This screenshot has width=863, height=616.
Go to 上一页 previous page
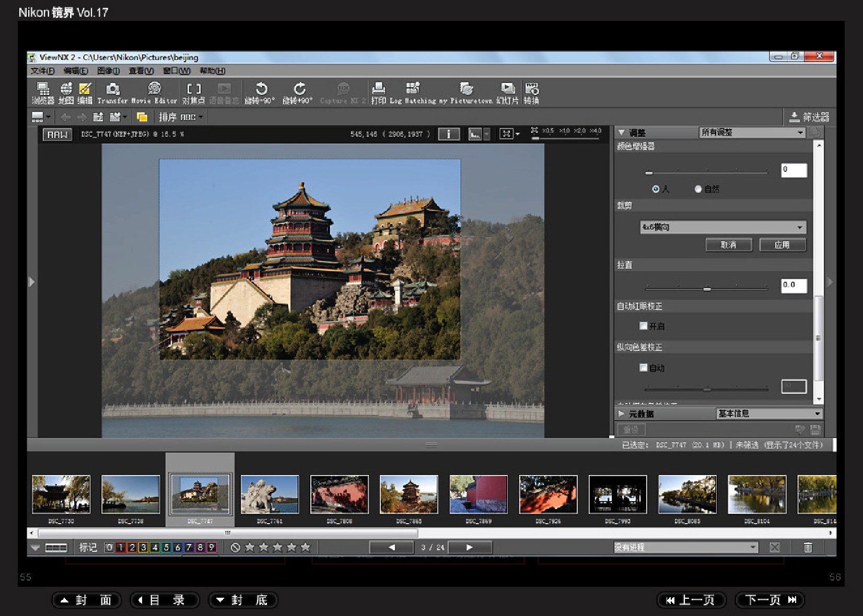[691, 600]
